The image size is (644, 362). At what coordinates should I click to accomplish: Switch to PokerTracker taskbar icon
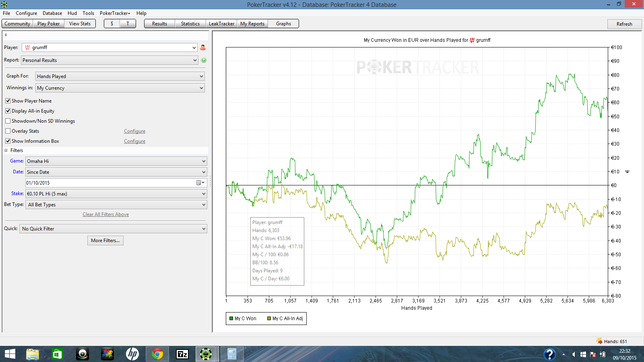click(206, 354)
